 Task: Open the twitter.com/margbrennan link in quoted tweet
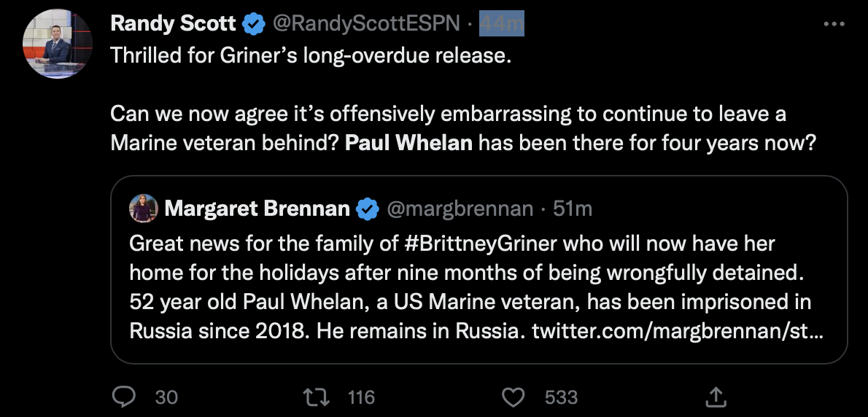(x=678, y=331)
